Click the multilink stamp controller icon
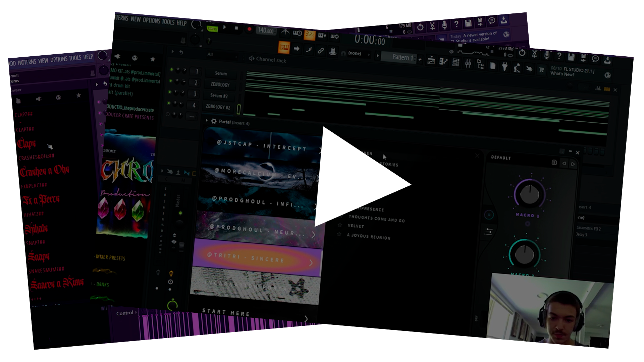The height and width of the screenshot is (362, 644). point(333,52)
